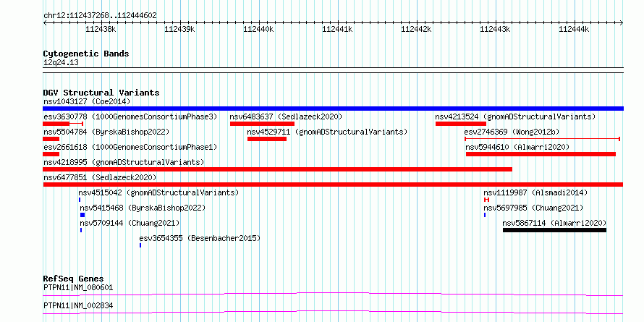Viewport: 644px width, 322px height.
Task: Click the small red mark under nsv1119987
Action: click(487, 200)
